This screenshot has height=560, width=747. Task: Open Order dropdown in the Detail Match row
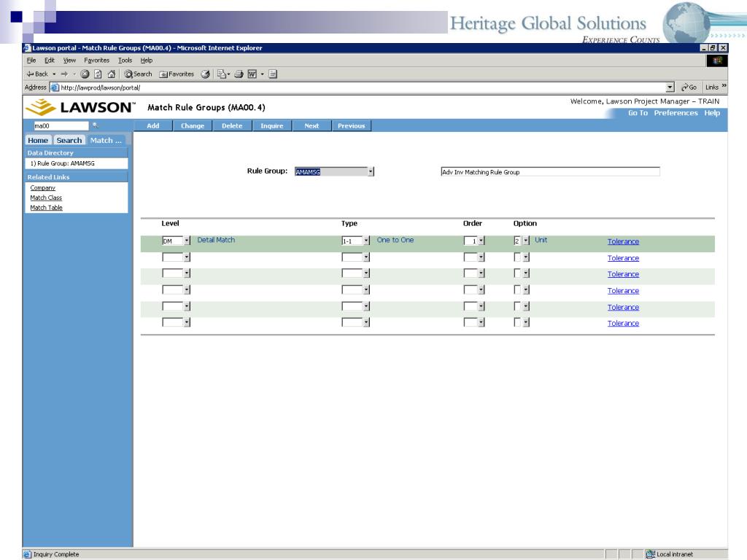481,241
